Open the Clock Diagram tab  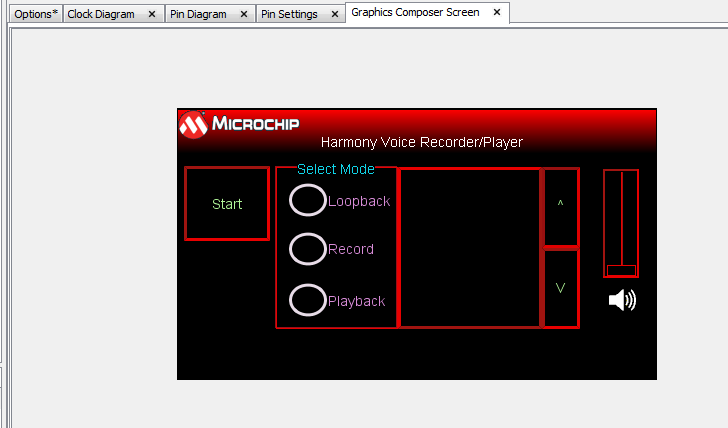click(101, 14)
